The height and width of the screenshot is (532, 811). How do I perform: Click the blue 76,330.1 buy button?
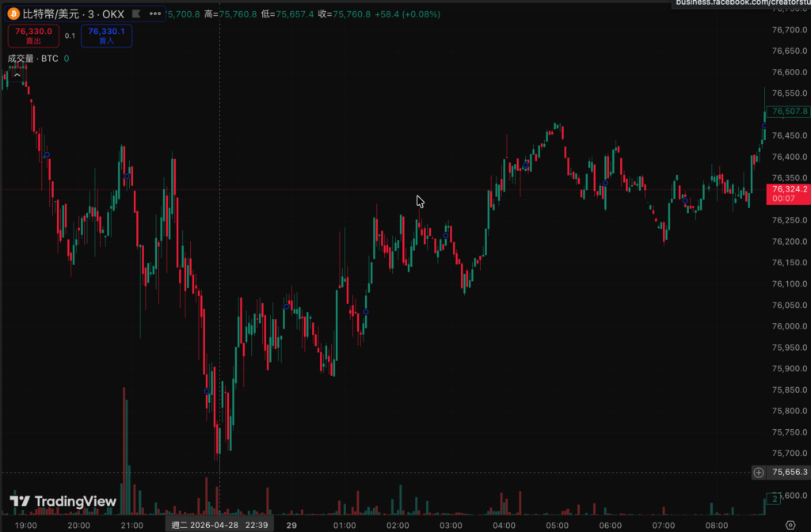click(x=106, y=36)
